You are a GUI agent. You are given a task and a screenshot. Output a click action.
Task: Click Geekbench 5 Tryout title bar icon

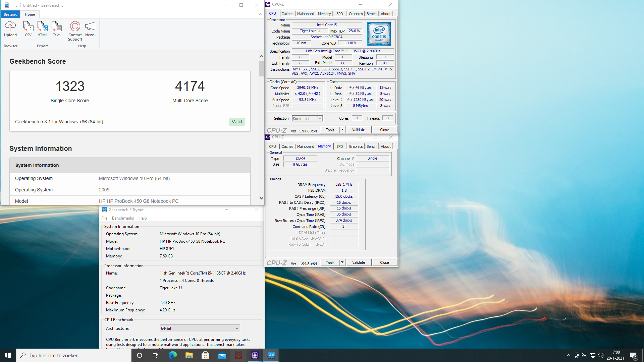click(104, 210)
